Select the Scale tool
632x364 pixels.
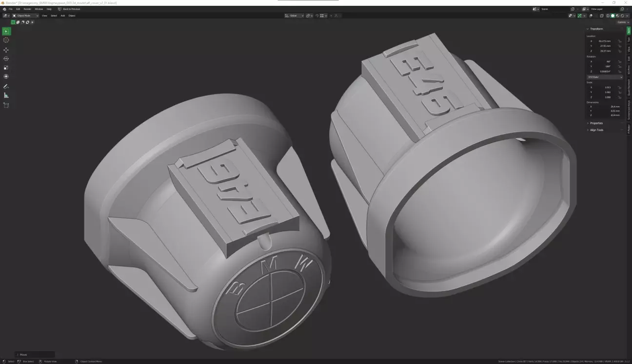click(x=6, y=68)
